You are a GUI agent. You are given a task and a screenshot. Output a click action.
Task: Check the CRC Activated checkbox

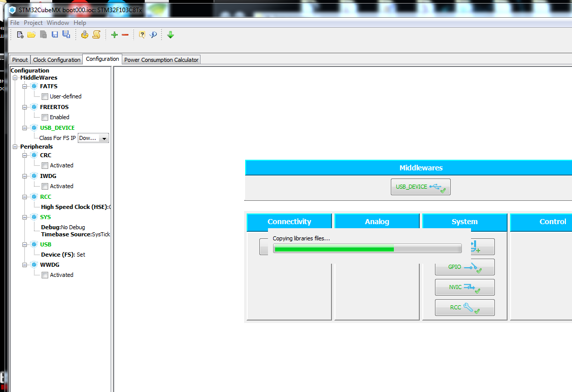[x=45, y=165]
